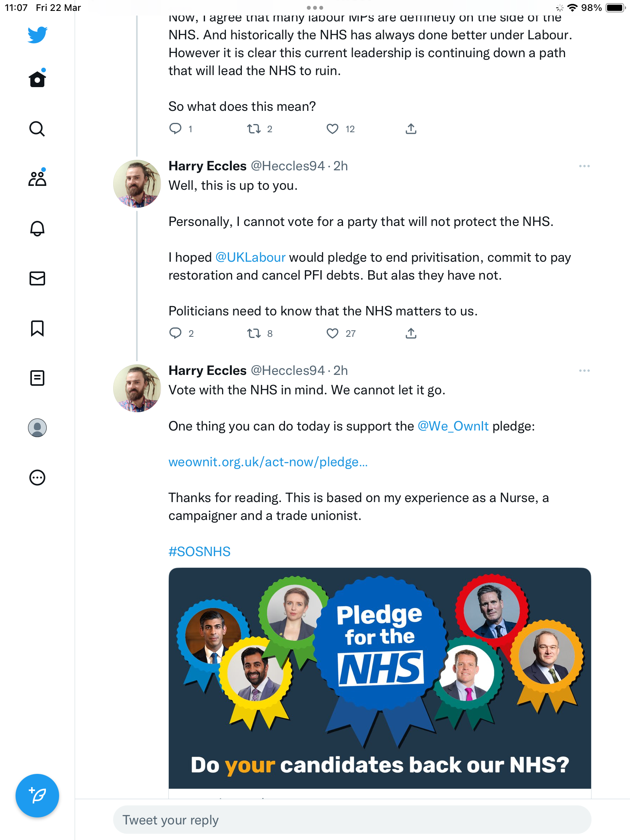Like the tweet with 27 likes
Viewport: 630px width, 840px height.
[x=332, y=333]
